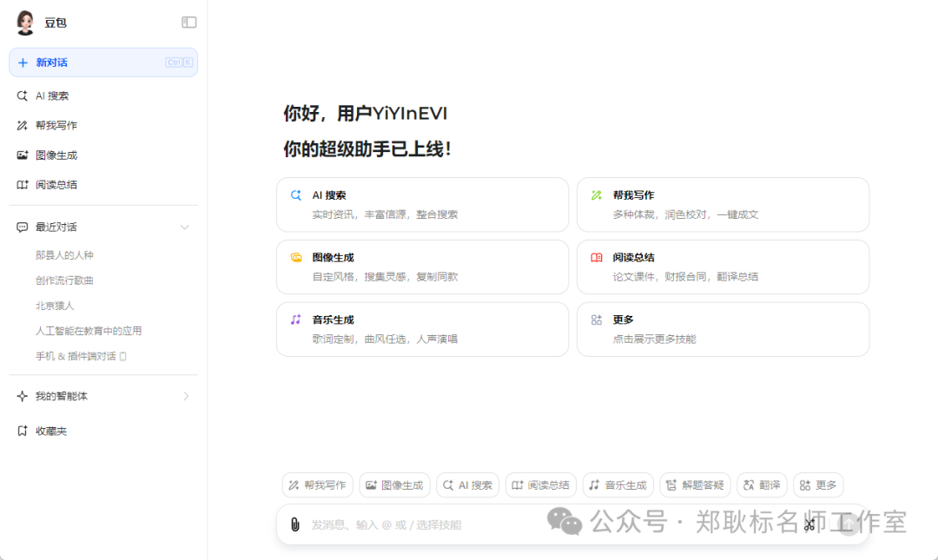Click the red book icon on 阅读总结 card
Viewport: 938px width, 560px height.
(x=597, y=257)
